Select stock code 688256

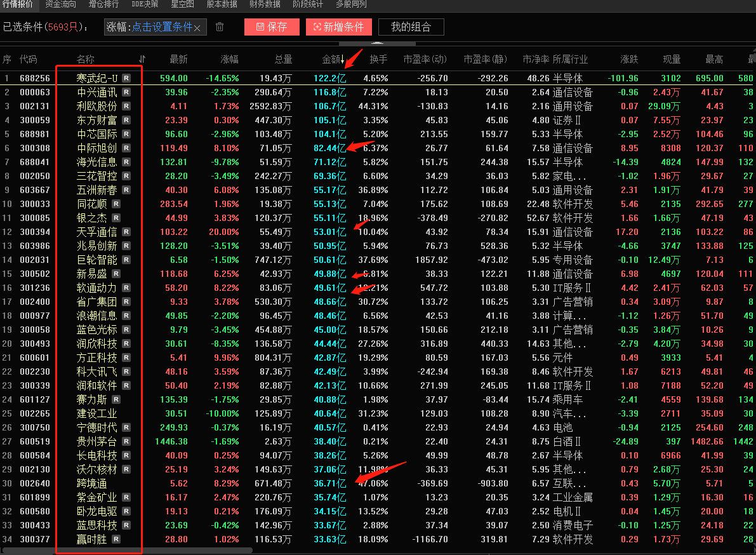(x=35, y=78)
